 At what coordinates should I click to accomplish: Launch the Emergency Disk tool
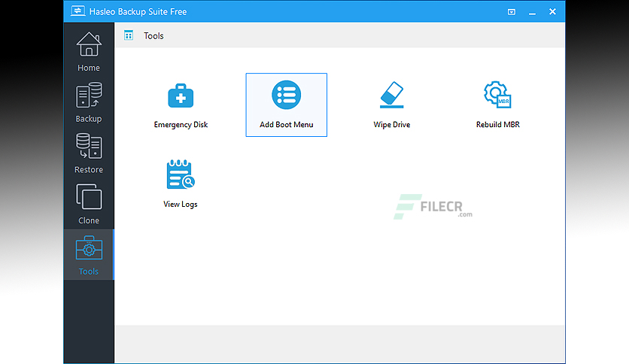point(181,105)
